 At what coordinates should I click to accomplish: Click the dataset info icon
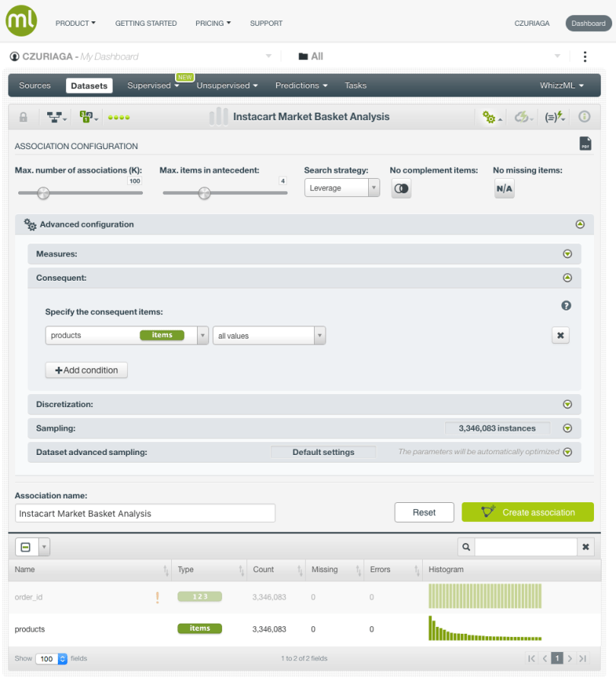click(x=584, y=117)
